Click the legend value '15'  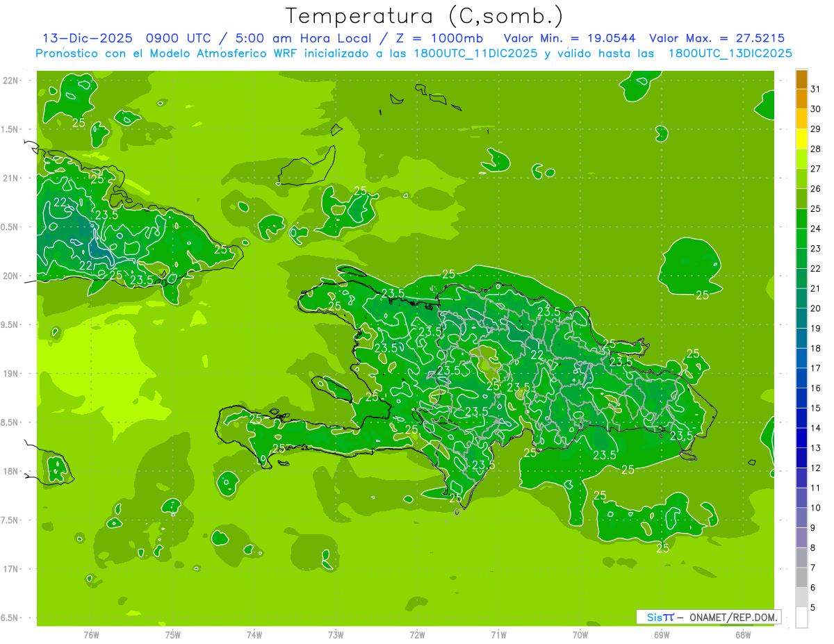pyautogui.click(x=816, y=408)
